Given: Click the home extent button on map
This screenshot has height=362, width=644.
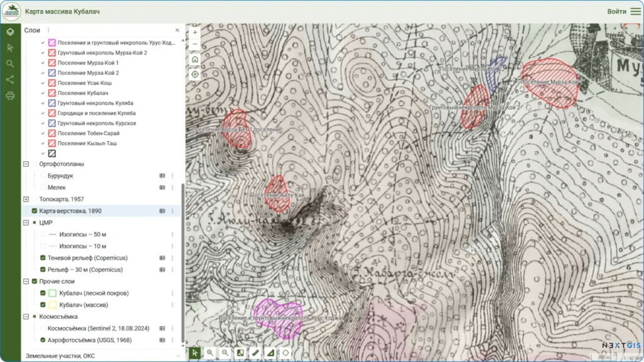Looking at the screenshot, I should (x=195, y=59).
